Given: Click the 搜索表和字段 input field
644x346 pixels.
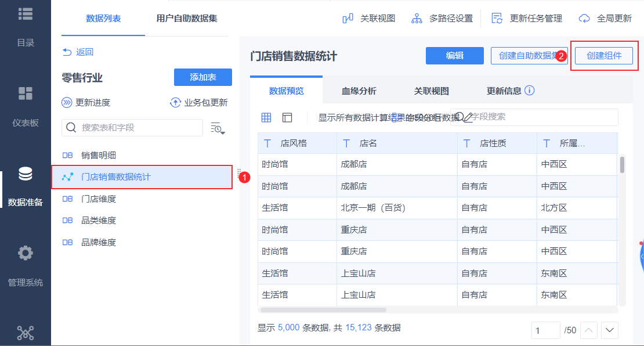Looking at the screenshot, I should point(132,127).
